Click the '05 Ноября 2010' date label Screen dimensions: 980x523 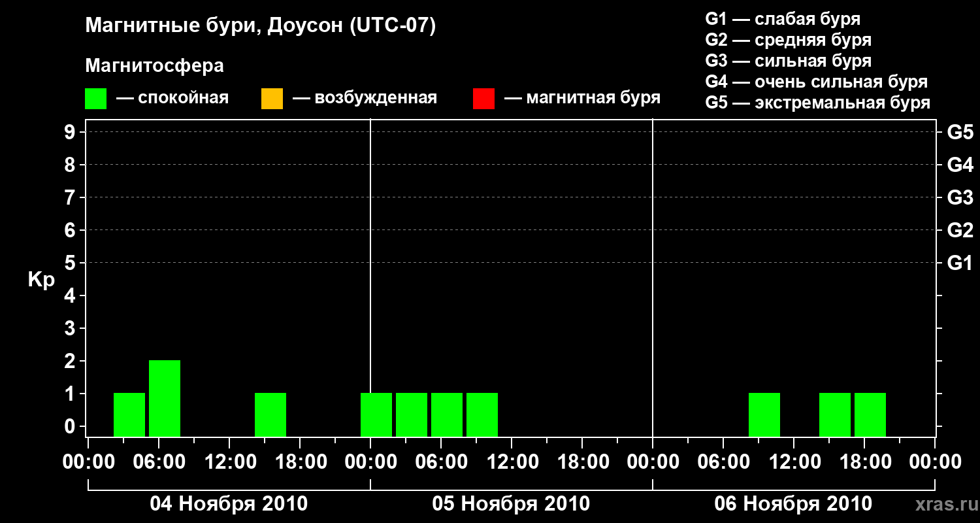pos(511,504)
